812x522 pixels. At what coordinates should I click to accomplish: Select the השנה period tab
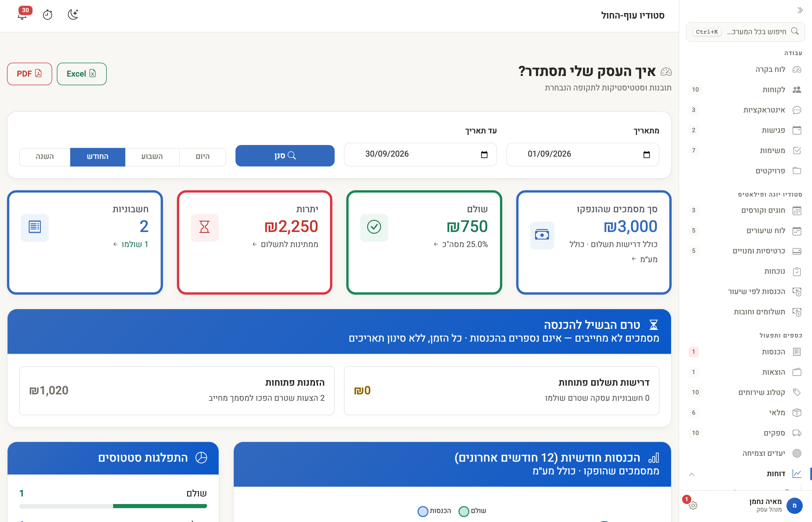pos(45,157)
